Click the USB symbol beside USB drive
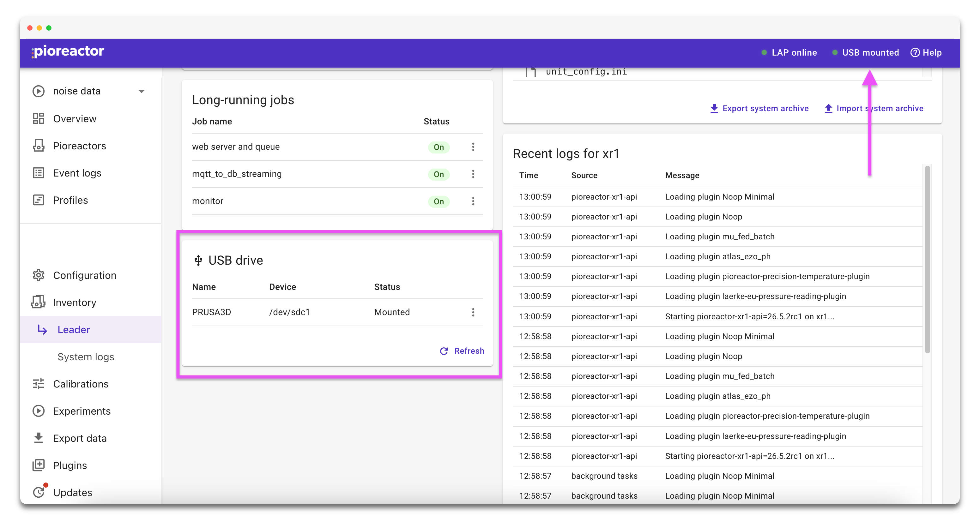Screen dimensions: 980x528 click(x=198, y=261)
